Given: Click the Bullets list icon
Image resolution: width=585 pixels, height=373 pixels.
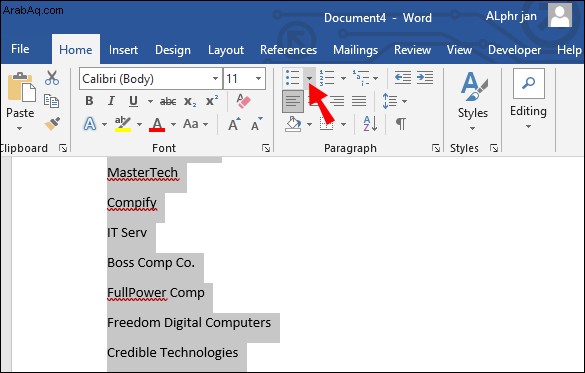Looking at the screenshot, I should click(x=292, y=78).
